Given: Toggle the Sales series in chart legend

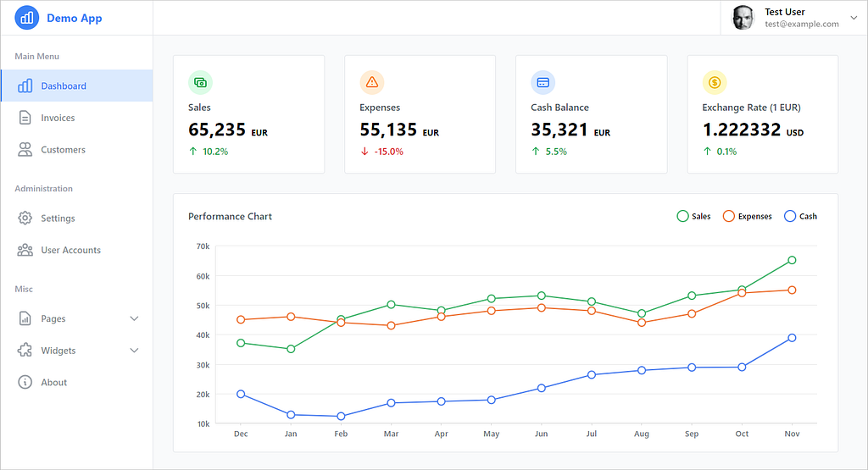Looking at the screenshot, I should point(693,216).
